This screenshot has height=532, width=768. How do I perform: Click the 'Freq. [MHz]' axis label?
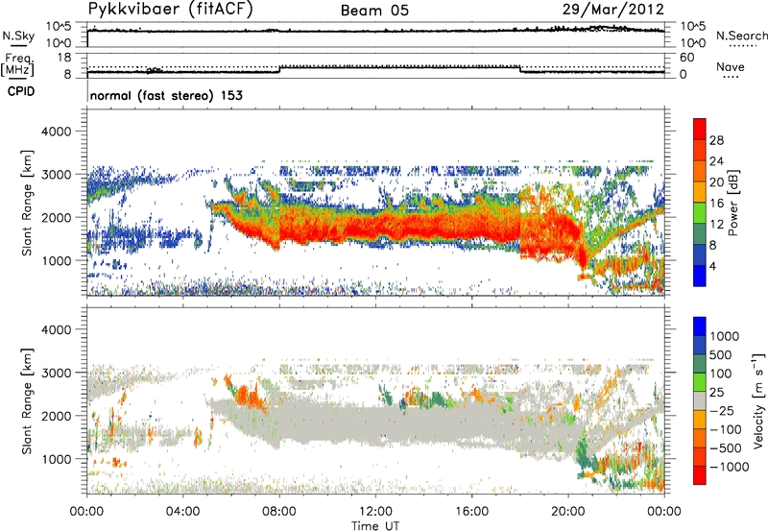click(18, 65)
